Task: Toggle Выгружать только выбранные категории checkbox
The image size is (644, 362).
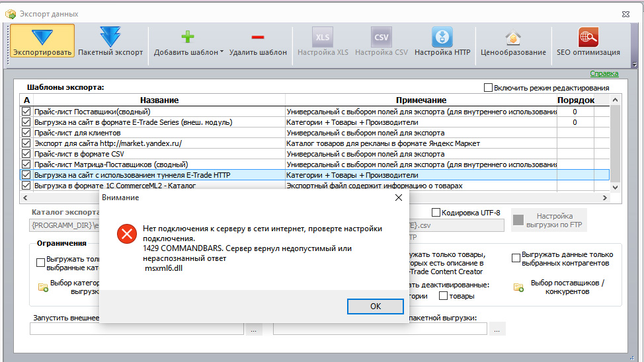Action: click(x=40, y=263)
